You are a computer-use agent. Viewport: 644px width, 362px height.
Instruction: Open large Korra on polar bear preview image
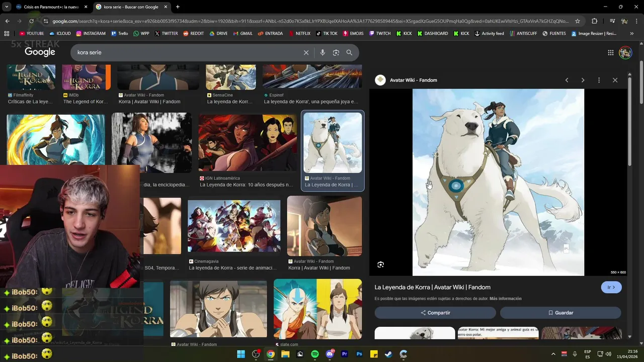(498, 183)
